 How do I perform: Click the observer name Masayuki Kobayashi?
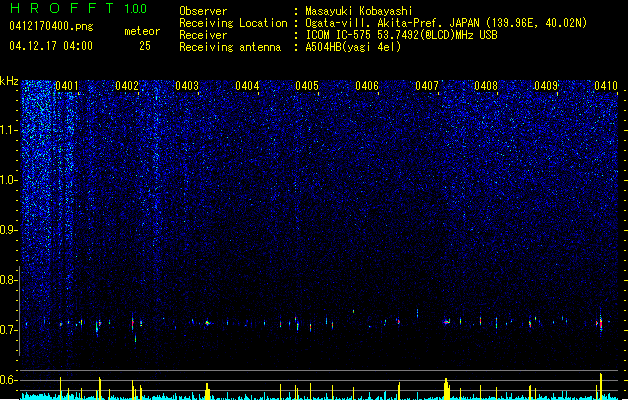tap(359, 11)
